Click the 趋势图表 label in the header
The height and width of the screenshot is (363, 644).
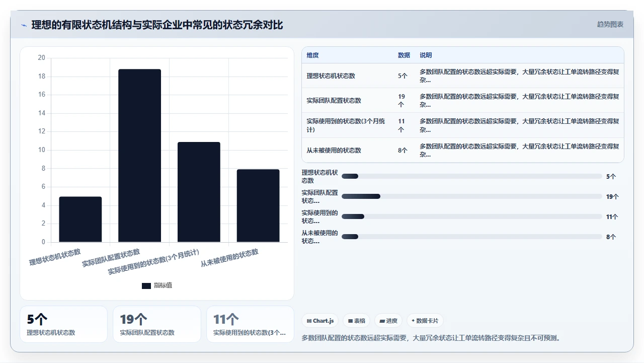pyautogui.click(x=610, y=24)
